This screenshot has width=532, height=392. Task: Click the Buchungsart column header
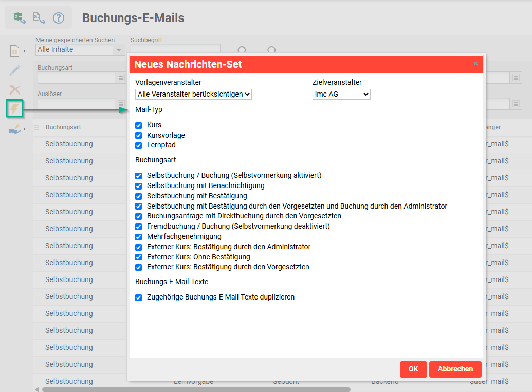pyautogui.click(x=62, y=127)
